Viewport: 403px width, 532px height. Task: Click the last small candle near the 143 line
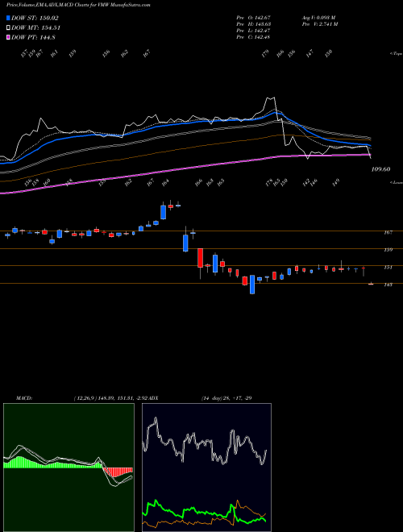[x=371, y=284]
